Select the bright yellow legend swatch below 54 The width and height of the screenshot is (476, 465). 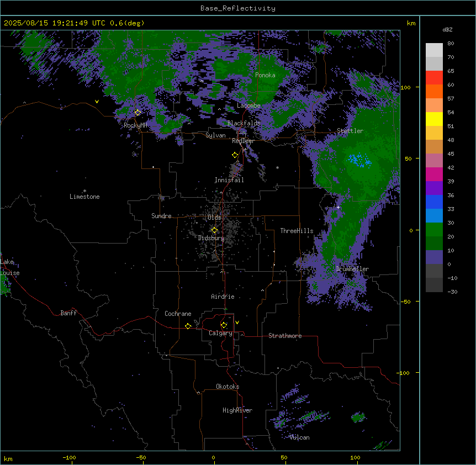tap(434, 119)
